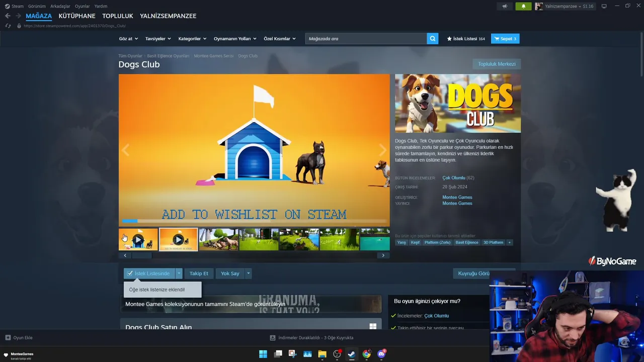The width and height of the screenshot is (644, 362).
Task: Seek on the video progress bar
Action: tap(254, 221)
